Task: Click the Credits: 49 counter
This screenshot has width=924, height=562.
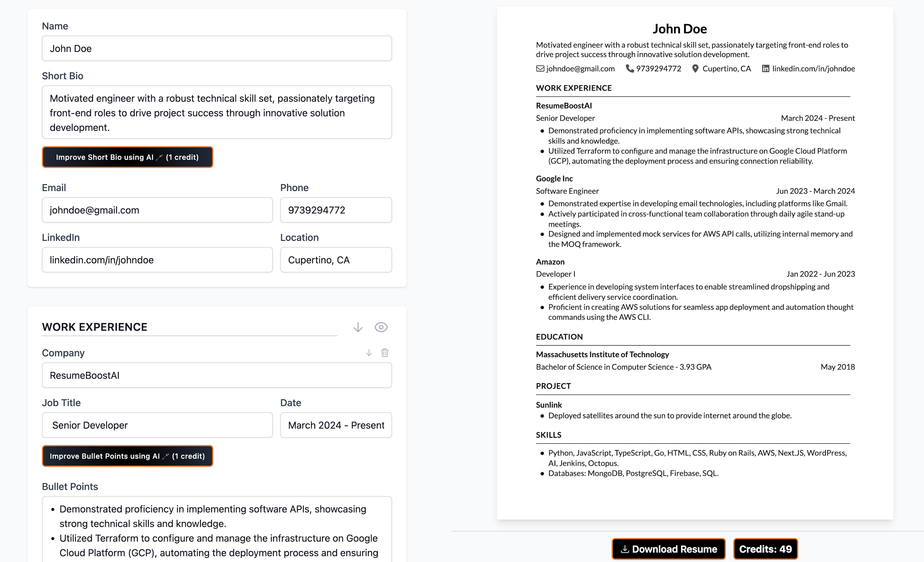Action: click(765, 549)
